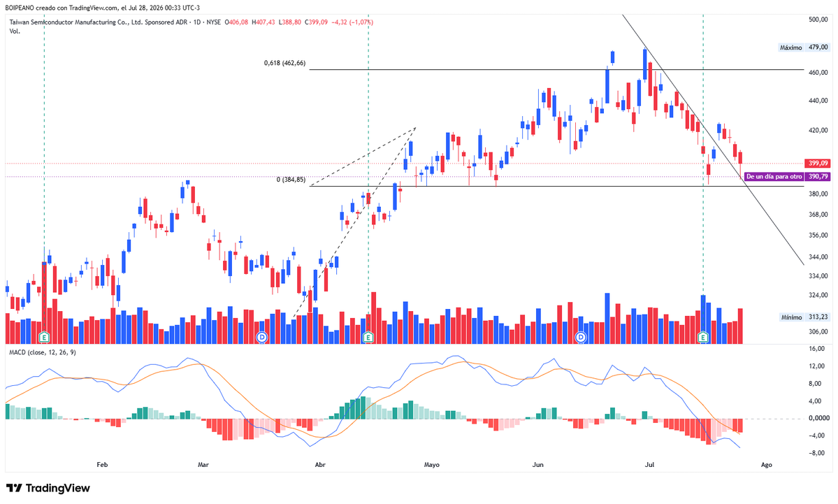Image resolution: width=838 pixels, height=504 pixels.
Task: Click the Jun label on time axis
Action: click(x=537, y=465)
